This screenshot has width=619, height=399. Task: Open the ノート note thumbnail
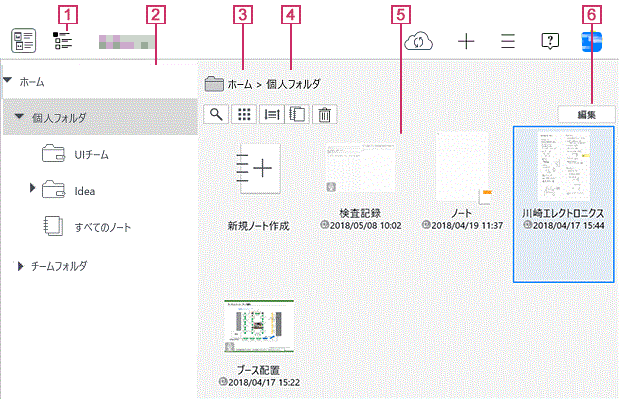pyautogui.click(x=463, y=168)
